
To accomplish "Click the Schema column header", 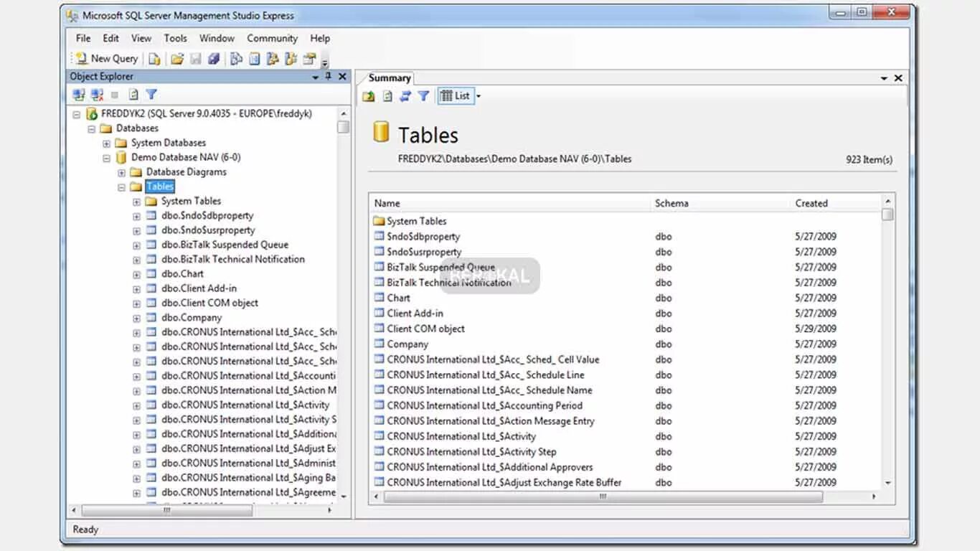I will (x=720, y=203).
